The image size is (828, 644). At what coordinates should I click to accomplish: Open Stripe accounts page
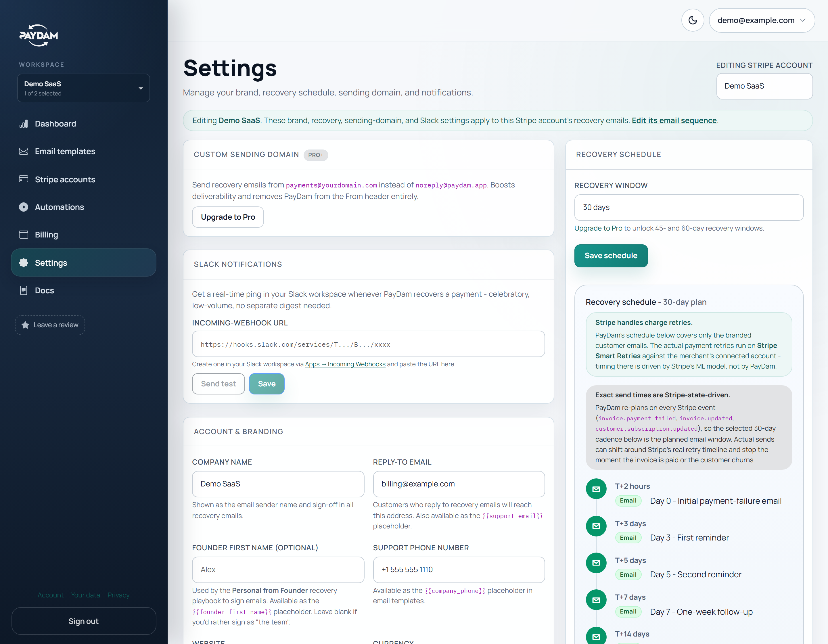pos(83,179)
